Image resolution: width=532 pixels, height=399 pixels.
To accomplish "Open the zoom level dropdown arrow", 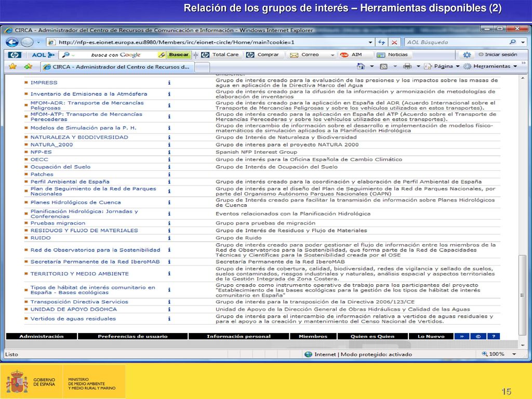I will click(x=514, y=354).
